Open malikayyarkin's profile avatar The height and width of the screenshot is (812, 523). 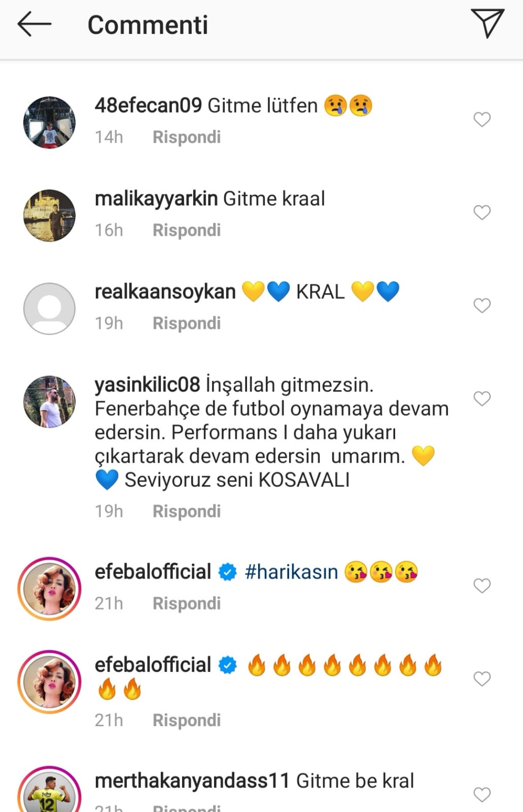[49, 215]
